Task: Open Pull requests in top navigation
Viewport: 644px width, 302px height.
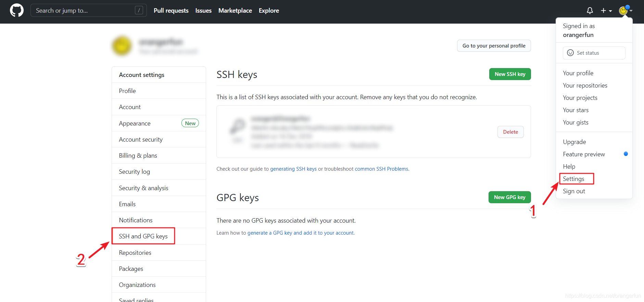Action: [171, 11]
